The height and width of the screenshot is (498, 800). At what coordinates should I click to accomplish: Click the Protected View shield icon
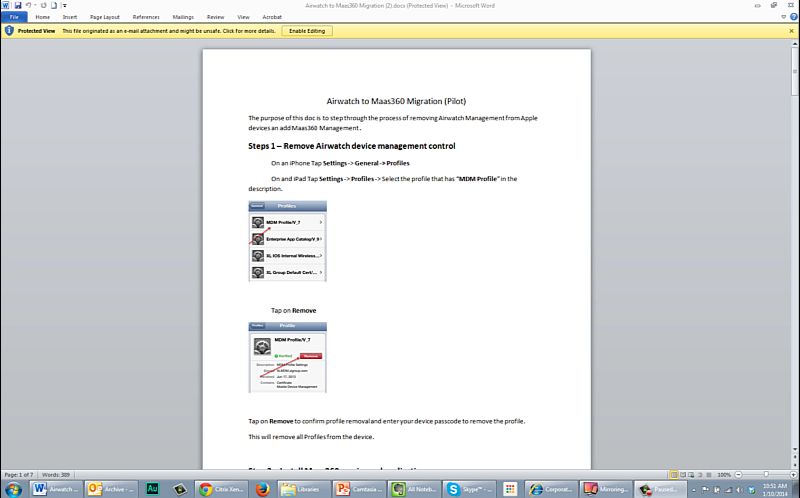click(9, 31)
